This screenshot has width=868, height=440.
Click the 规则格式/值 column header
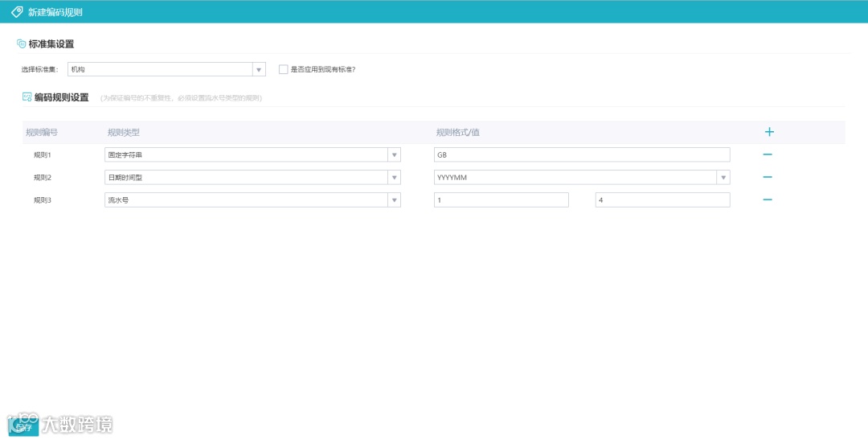458,133
